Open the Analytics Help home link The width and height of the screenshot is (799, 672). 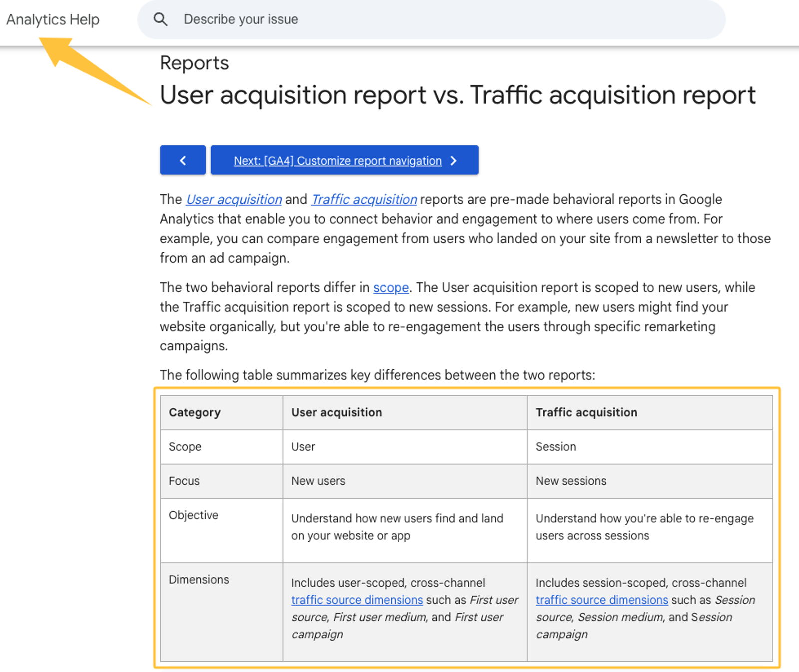click(x=53, y=19)
